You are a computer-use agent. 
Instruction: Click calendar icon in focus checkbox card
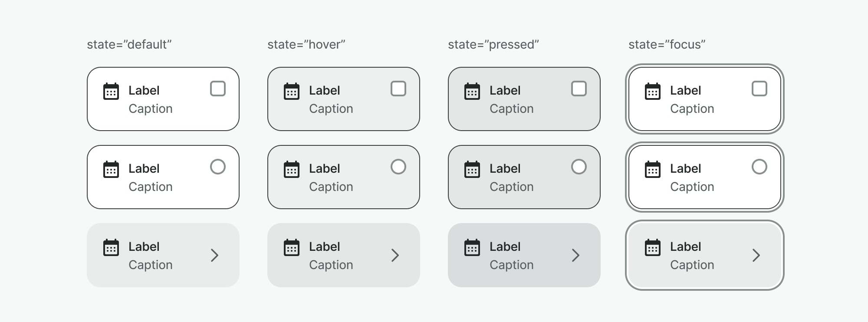pos(653,92)
